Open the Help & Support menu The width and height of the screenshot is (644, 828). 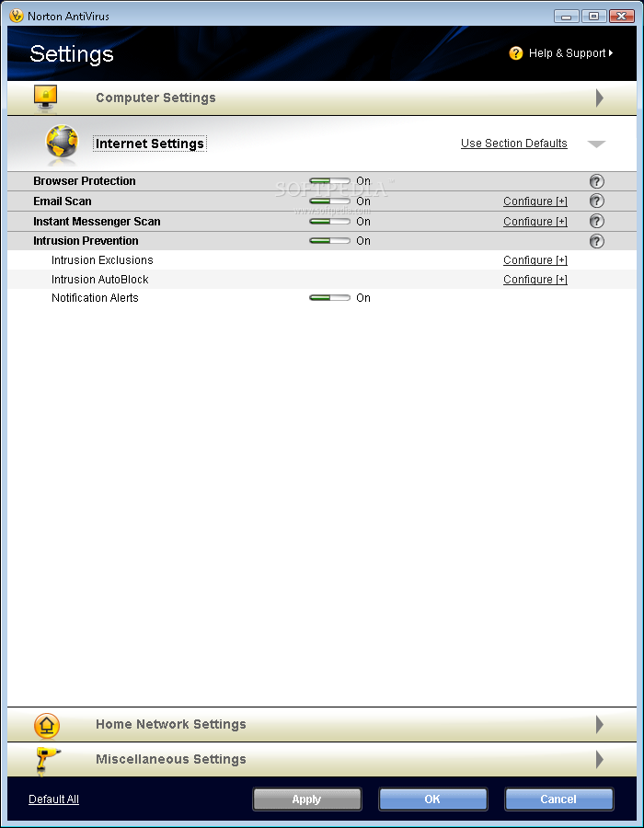570,53
